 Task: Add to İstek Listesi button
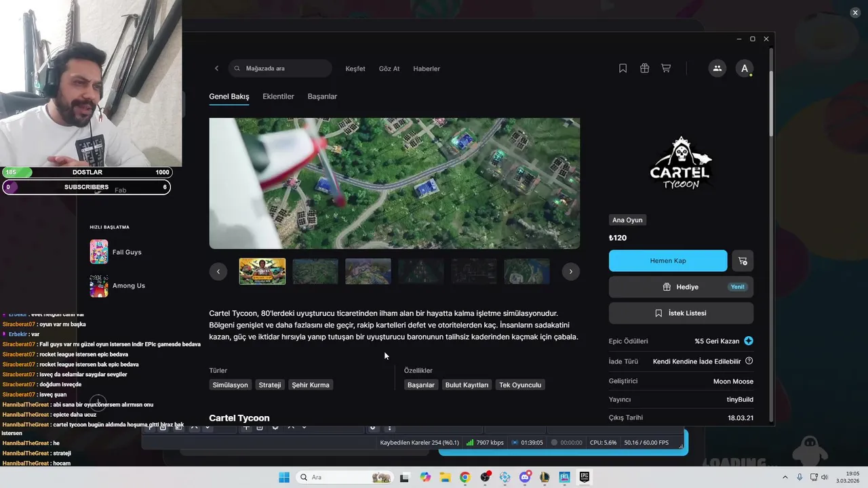tap(681, 313)
